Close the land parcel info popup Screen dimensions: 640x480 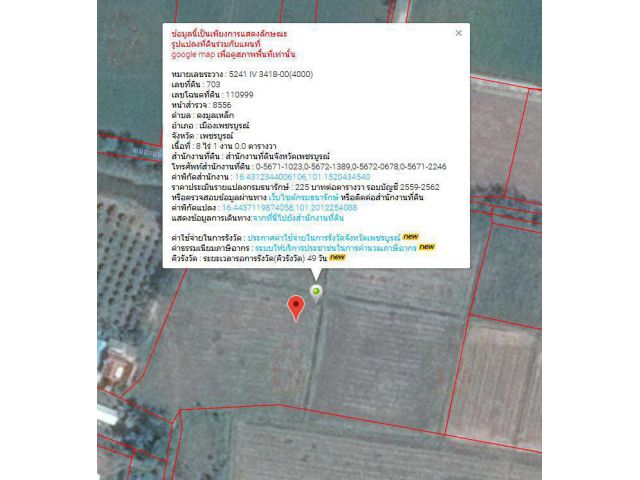(x=458, y=33)
